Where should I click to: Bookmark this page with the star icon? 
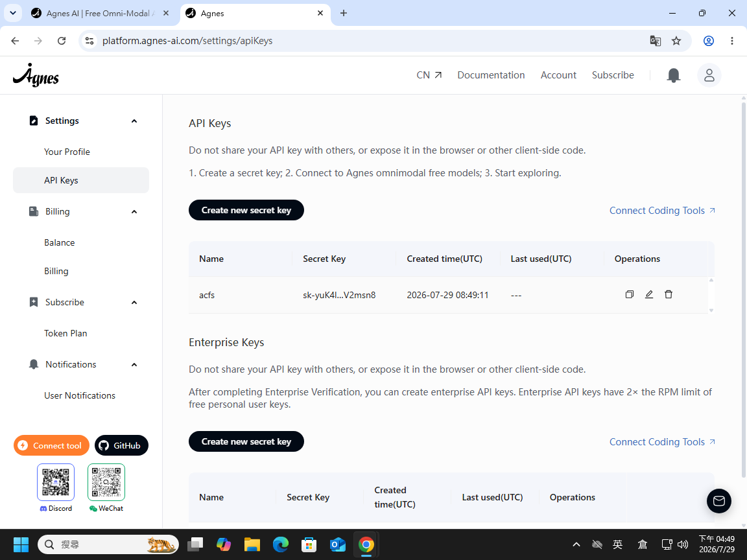point(676,41)
